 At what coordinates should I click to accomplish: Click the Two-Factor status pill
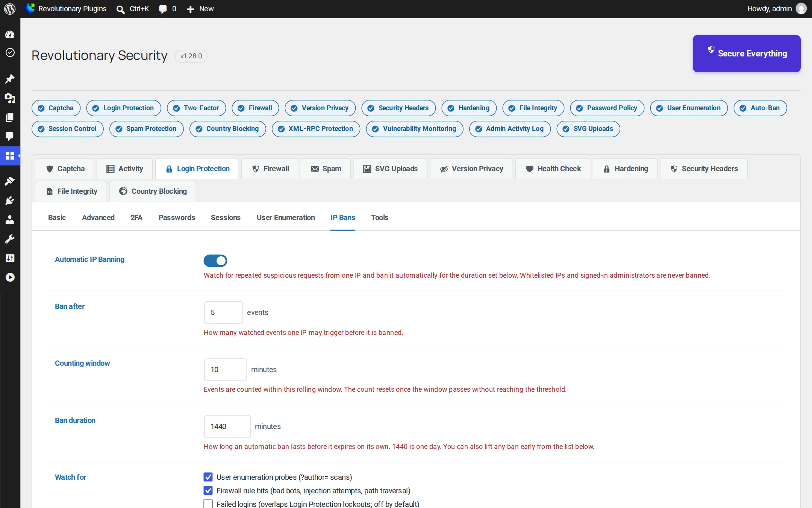(196, 108)
